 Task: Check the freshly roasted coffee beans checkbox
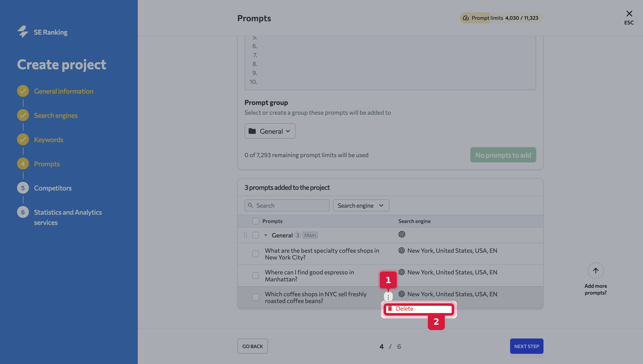coord(255,297)
